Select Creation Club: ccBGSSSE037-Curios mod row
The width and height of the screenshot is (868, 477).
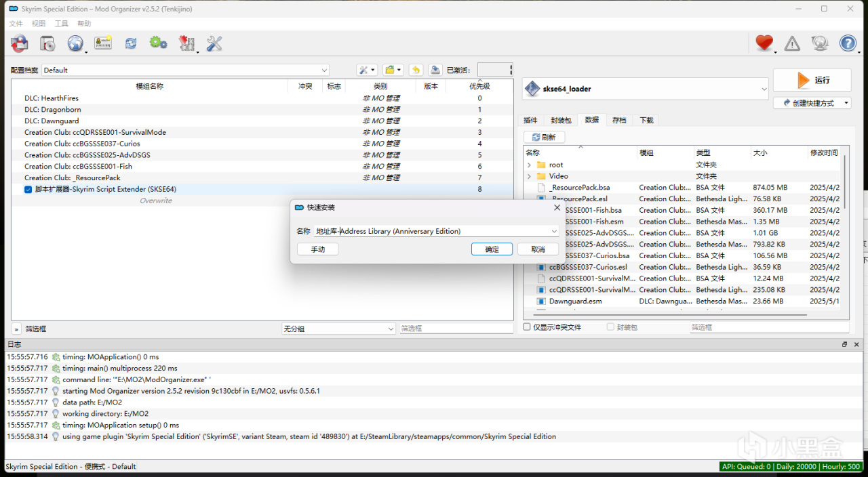[x=262, y=144]
